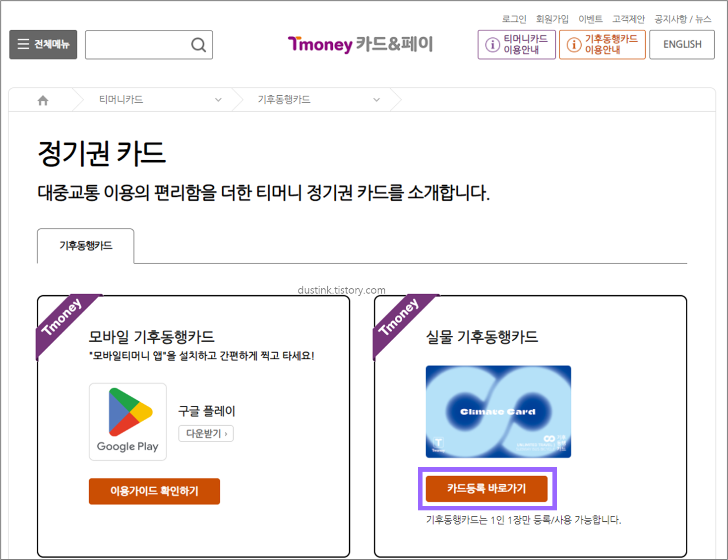Click 다운받기 for 구글 플레이
The width and height of the screenshot is (728, 560).
pyautogui.click(x=206, y=434)
